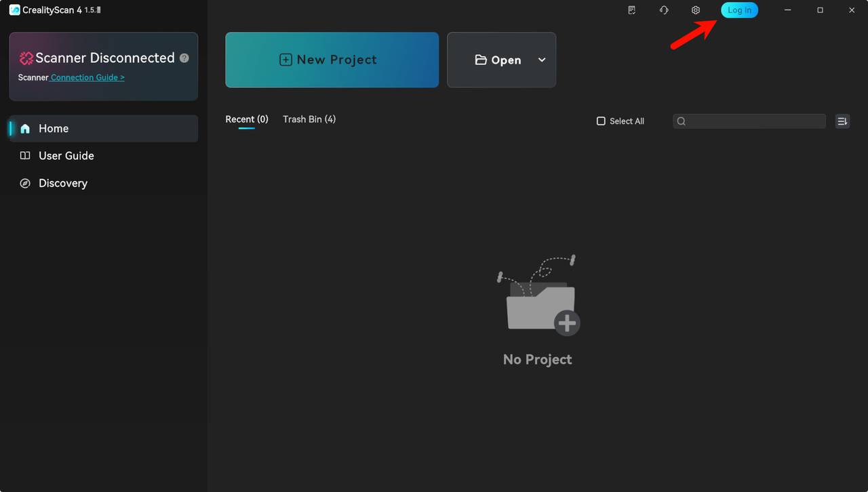The height and width of the screenshot is (492, 868).
Task: Click the CrealityScan app logo icon
Action: coord(14,10)
